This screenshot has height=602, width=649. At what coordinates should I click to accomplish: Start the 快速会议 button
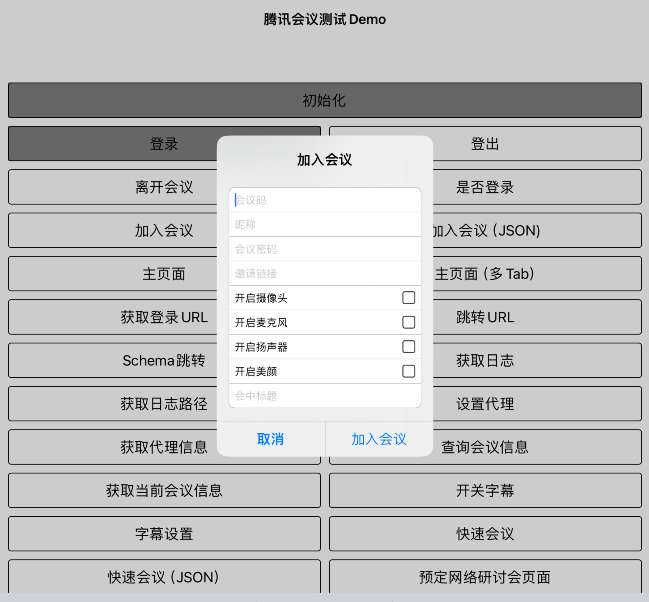pyautogui.click(x=485, y=534)
